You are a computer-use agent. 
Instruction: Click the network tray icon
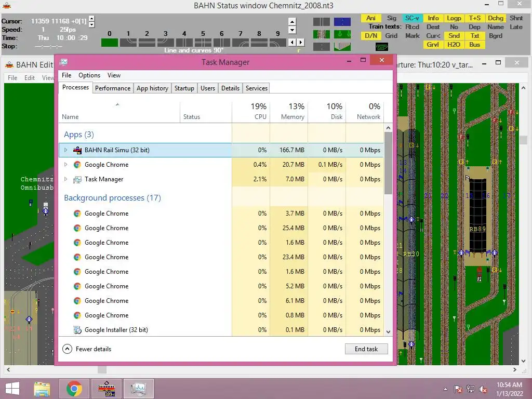[471, 389]
